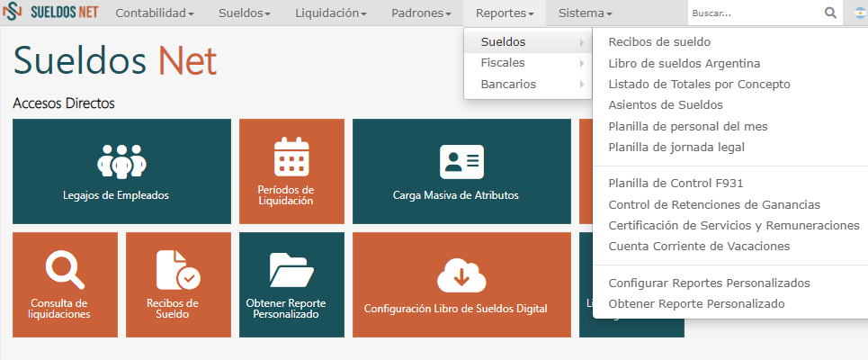This screenshot has width=868, height=360.
Task: Click the calendar icon on Períodos de Liquidación
Action: (x=291, y=157)
